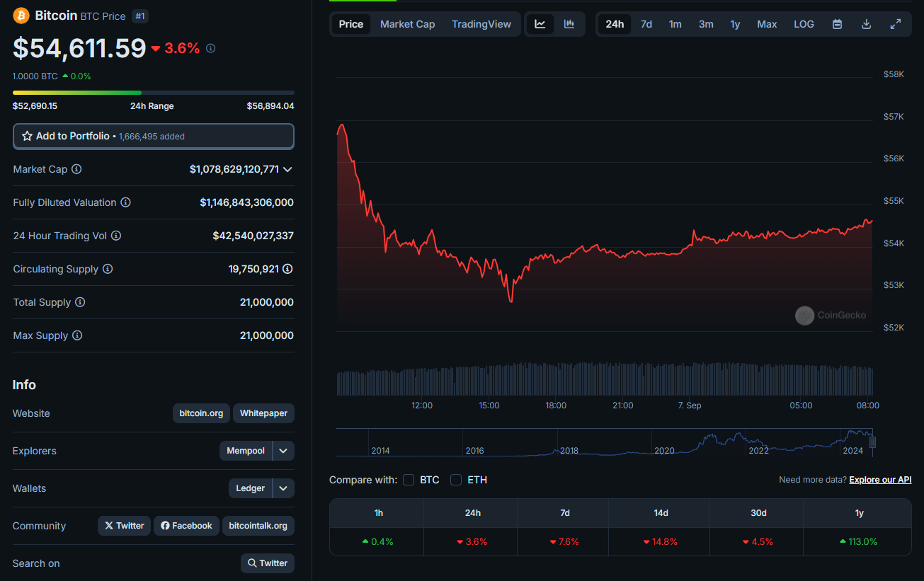Toggle ETH comparison checkbox
The height and width of the screenshot is (581, 924).
point(456,480)
